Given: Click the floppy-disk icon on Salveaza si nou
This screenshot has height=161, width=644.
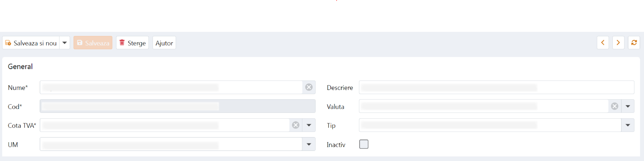Looking at the screenshot, I should pos(8,43).
